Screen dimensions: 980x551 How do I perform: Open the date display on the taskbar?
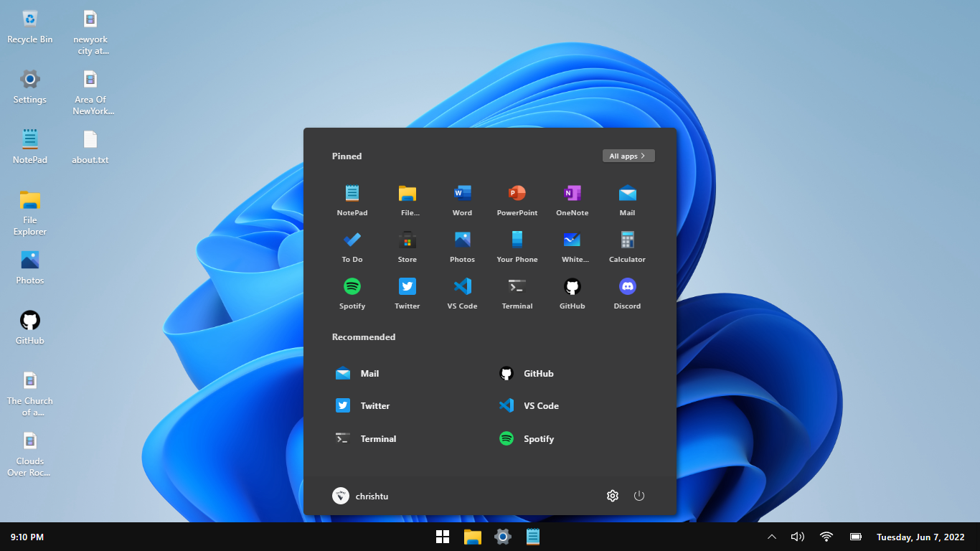tap(920, 537)
